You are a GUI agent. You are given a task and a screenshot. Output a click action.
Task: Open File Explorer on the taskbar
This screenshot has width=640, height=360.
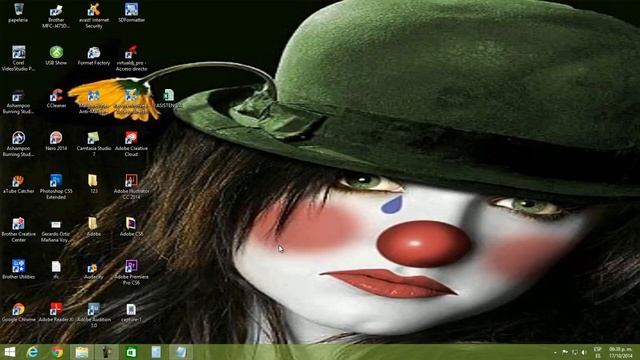[82, 352]
